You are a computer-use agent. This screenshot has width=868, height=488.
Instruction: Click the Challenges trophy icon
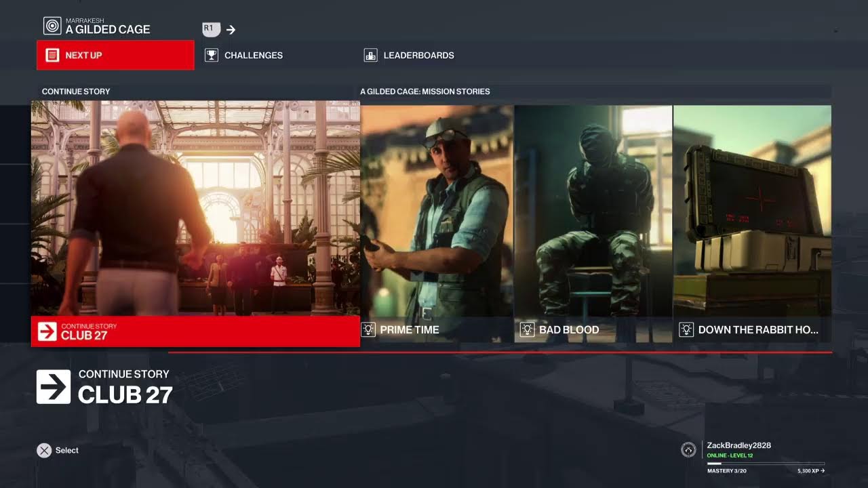click(212, 56)
